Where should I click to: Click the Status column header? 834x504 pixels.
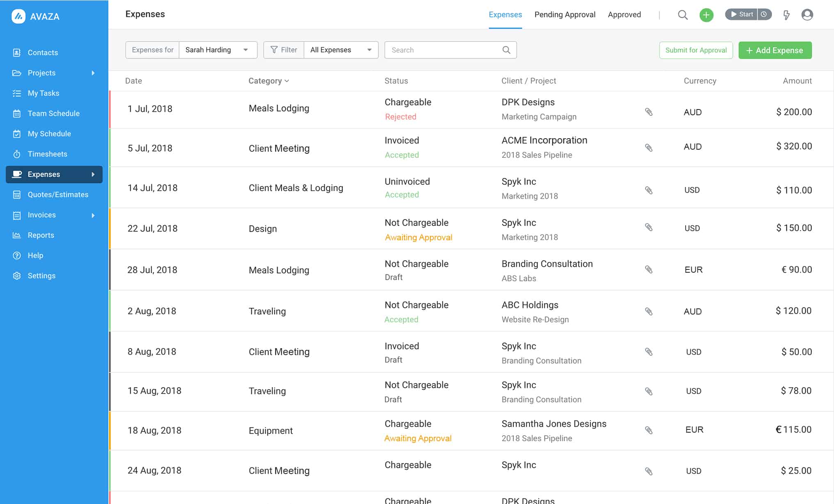point(396,81)
